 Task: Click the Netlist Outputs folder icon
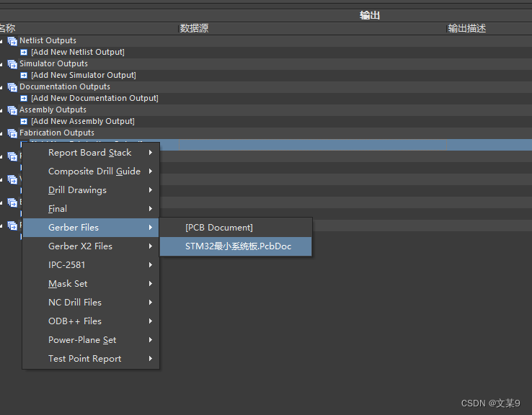pyautogui.click(x=12, y=41)
